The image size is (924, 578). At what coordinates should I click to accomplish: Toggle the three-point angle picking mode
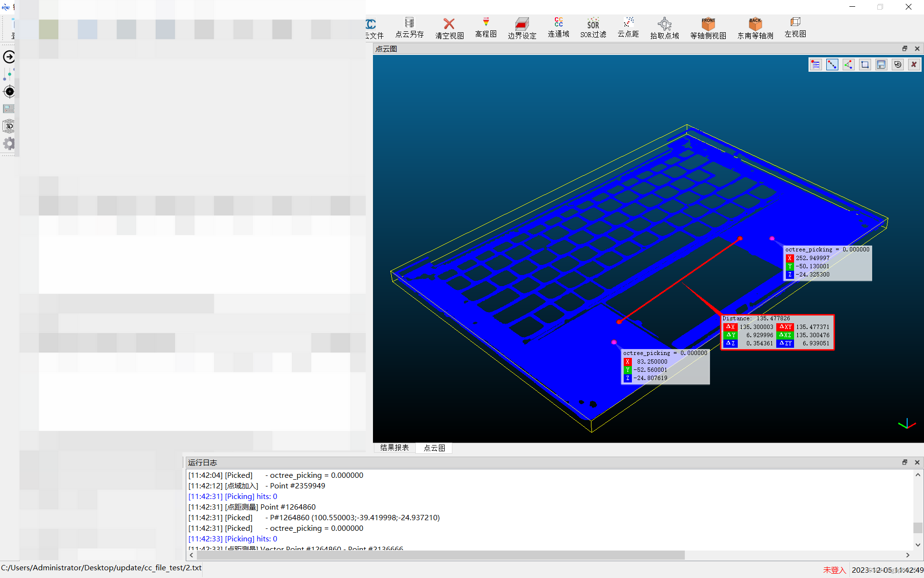(848, 65)
